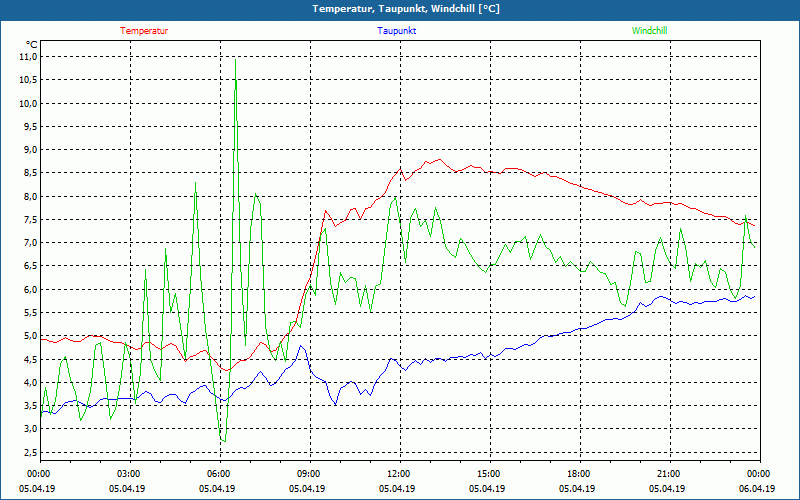Click the 4,5 y-axis value
Screen dimensions: 800x500
point(31,359)
